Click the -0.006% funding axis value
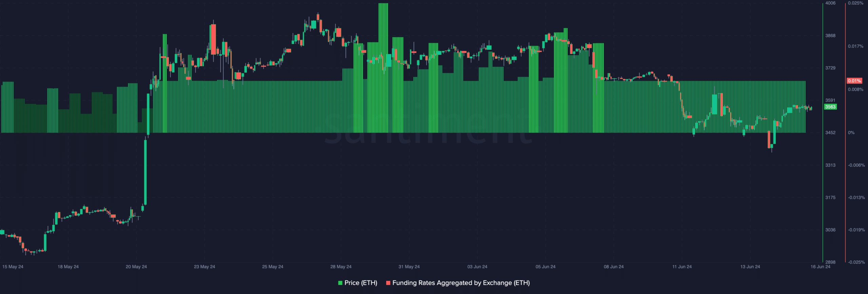 [856, 165]
